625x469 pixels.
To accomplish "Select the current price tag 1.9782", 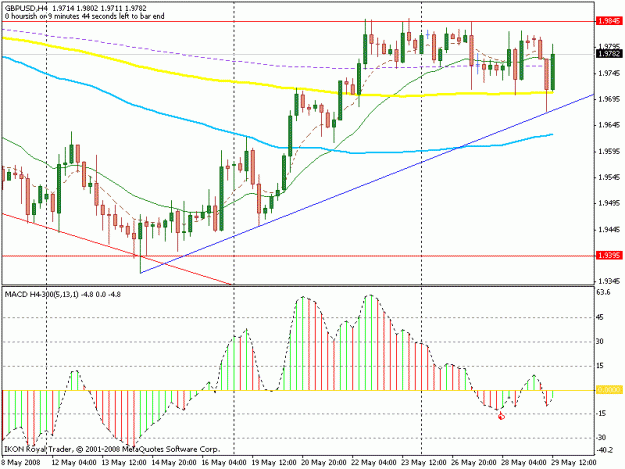I will (x=609, y=54).
